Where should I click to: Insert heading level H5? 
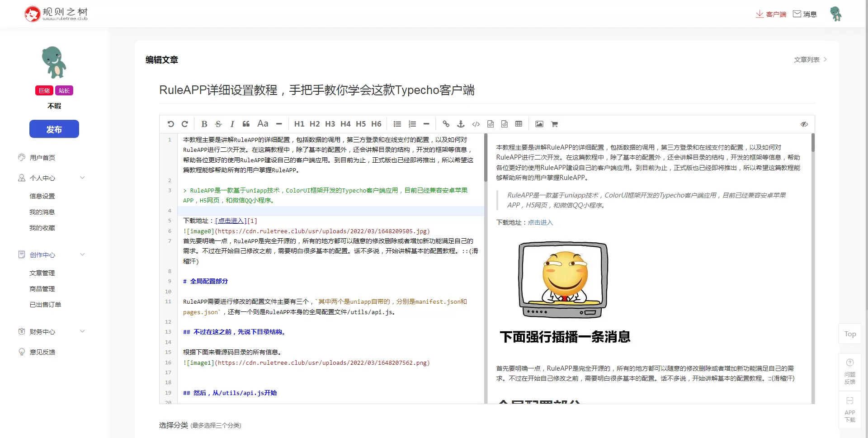(361, 124)
